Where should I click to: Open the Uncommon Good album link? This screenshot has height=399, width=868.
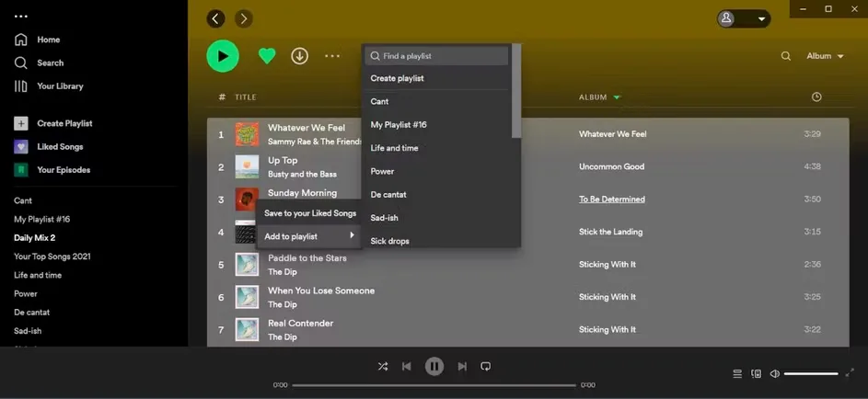pyautogui.click(x=612, y=167)
